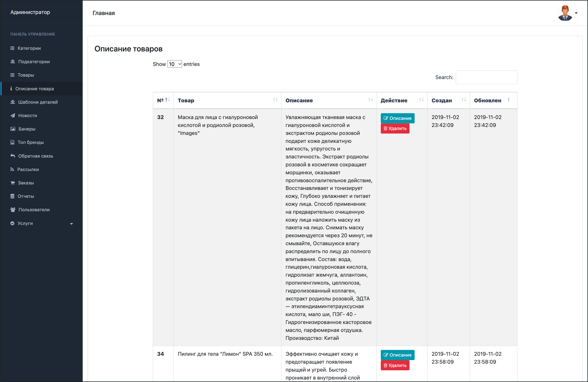Image resolution: width=588 pixels, height=382 pixels.
Task: Click the admin user avatar picture
Action: (565, 13)
